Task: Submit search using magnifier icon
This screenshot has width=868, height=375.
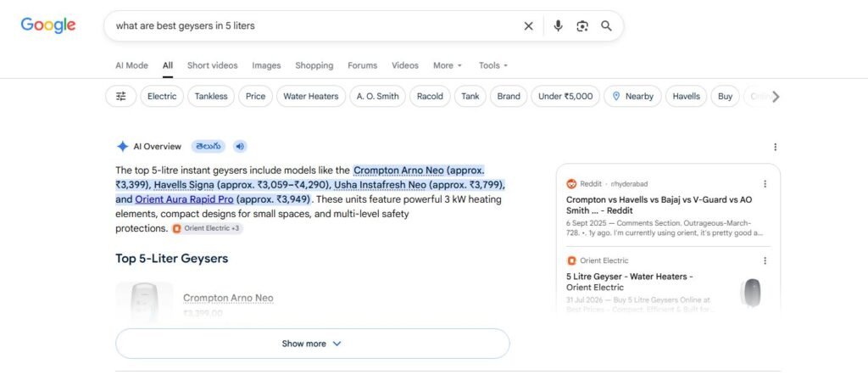Action: pyautogui.click(x=607, y=26)
